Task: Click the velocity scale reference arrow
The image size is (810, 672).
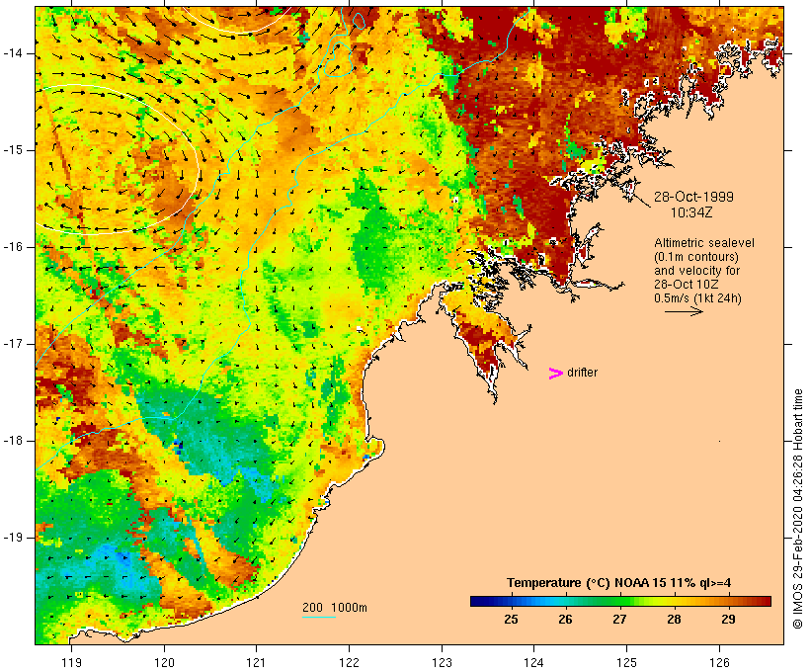Action: point(684,311)
